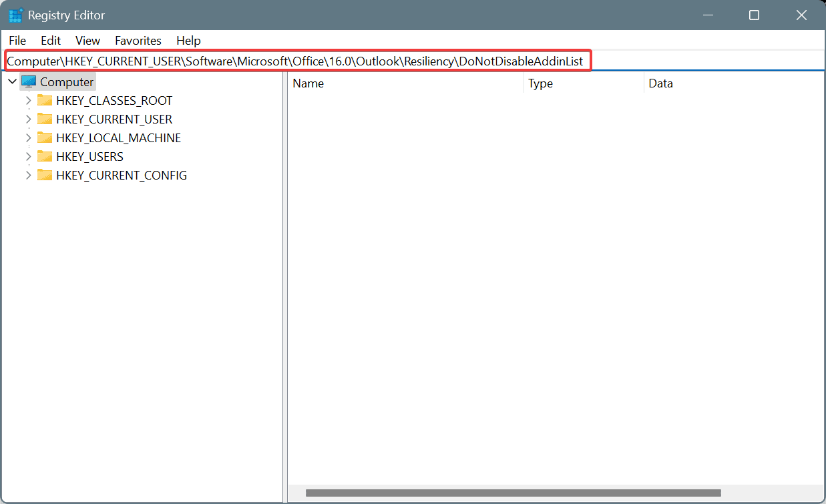Open the Edit menu
The image size is (826, 504).
point(51,41)
